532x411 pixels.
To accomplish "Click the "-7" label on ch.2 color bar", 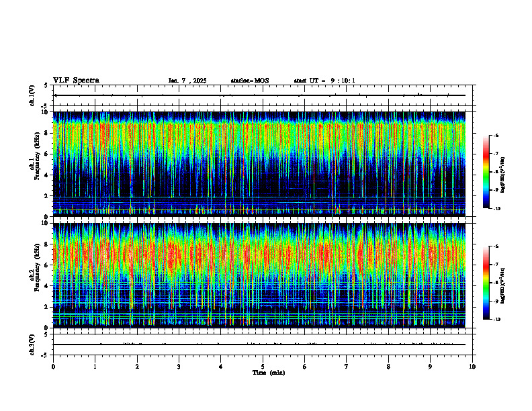I will pos(496,264).
